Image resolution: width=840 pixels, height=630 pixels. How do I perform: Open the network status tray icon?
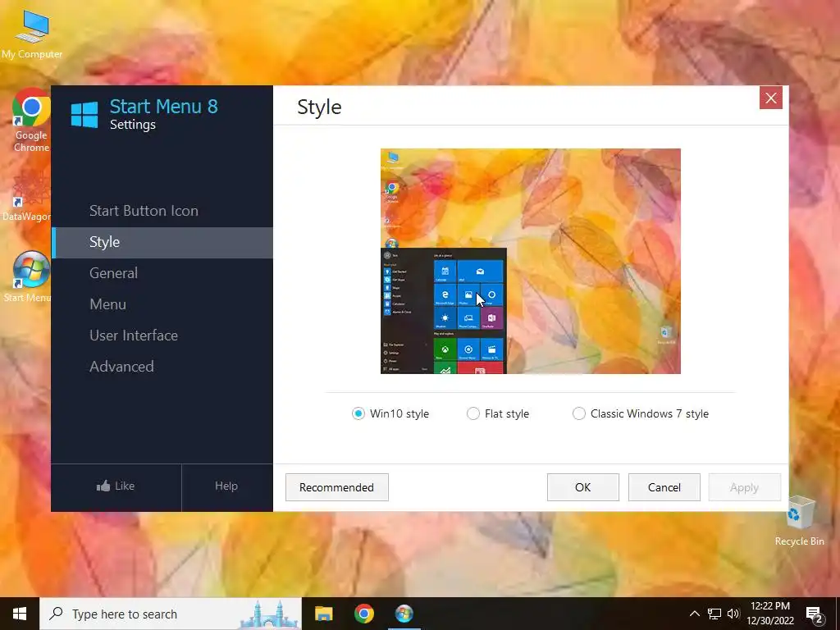714,614
